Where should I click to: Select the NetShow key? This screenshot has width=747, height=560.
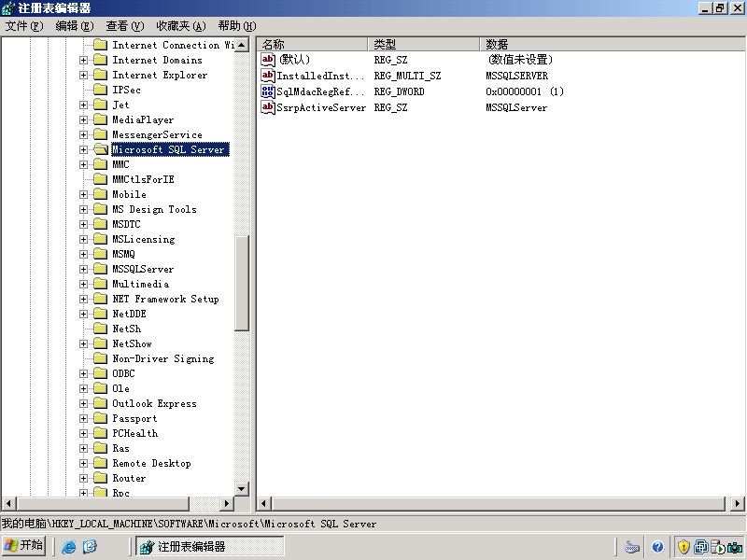132,343
